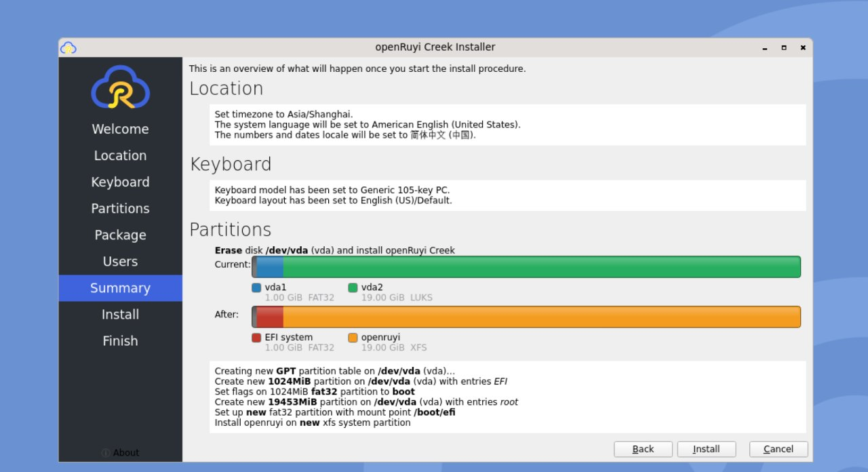The height and width of the screenshot is (472, 868).
Task: Click the green vda2 legend marker
Action: click(353, 288)
